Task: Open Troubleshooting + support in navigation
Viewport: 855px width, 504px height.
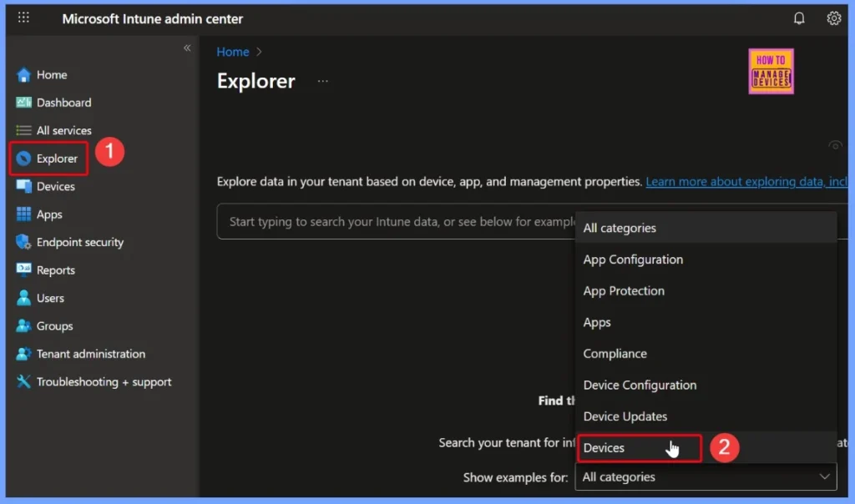Action: [x=104, y=382]
